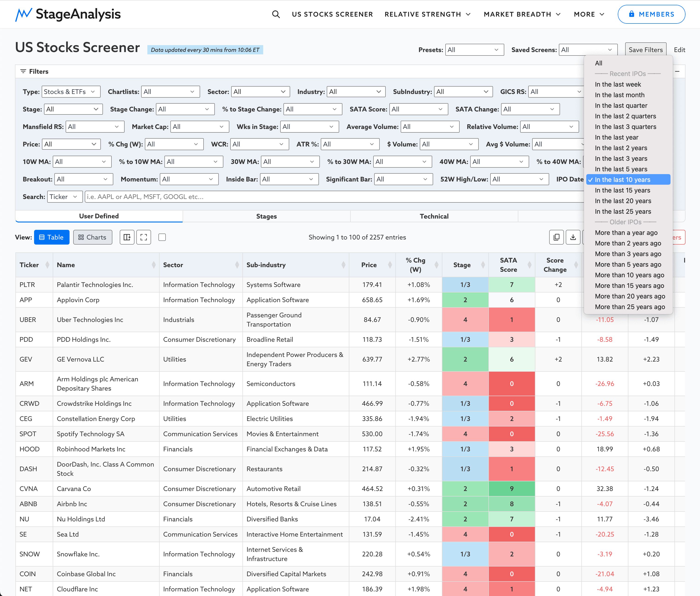Click the green SATA Score 9 cell for CVNA

[511, 488]
